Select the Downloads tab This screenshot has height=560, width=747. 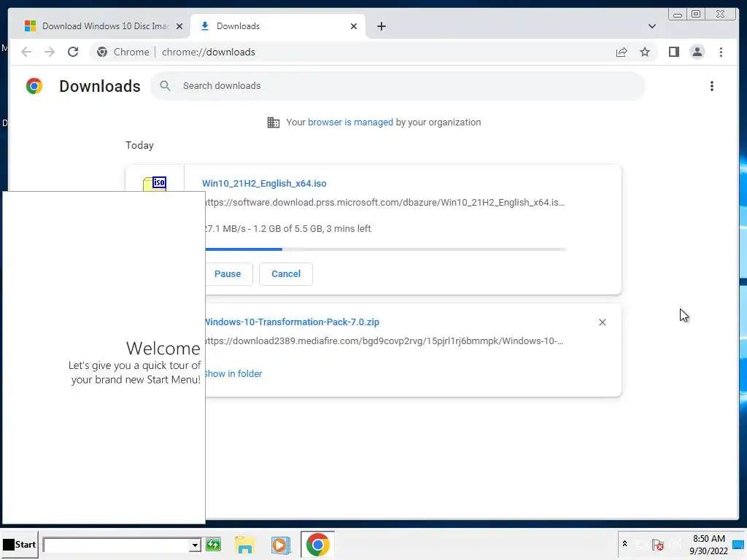tap(278, 26)
